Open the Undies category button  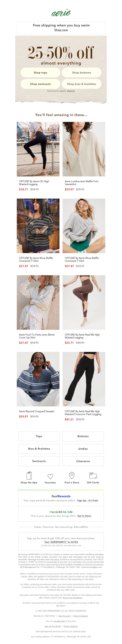(x=83, y=449)
